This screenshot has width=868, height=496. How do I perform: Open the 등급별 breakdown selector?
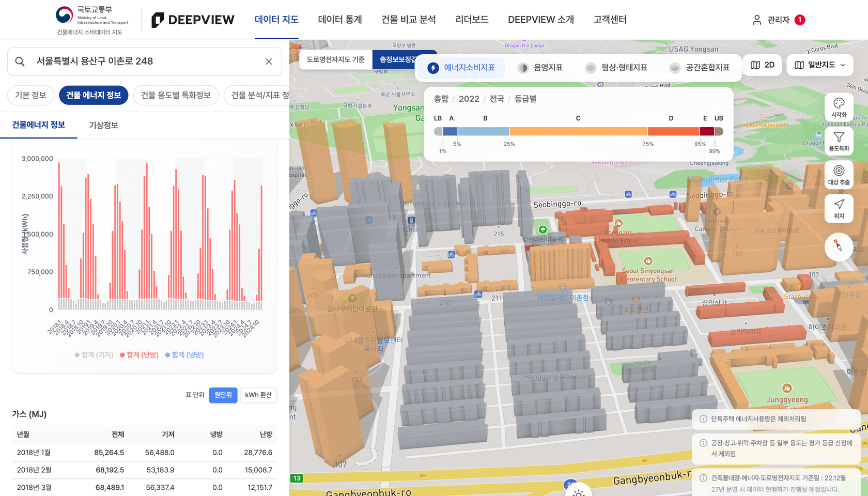[525, 99]
